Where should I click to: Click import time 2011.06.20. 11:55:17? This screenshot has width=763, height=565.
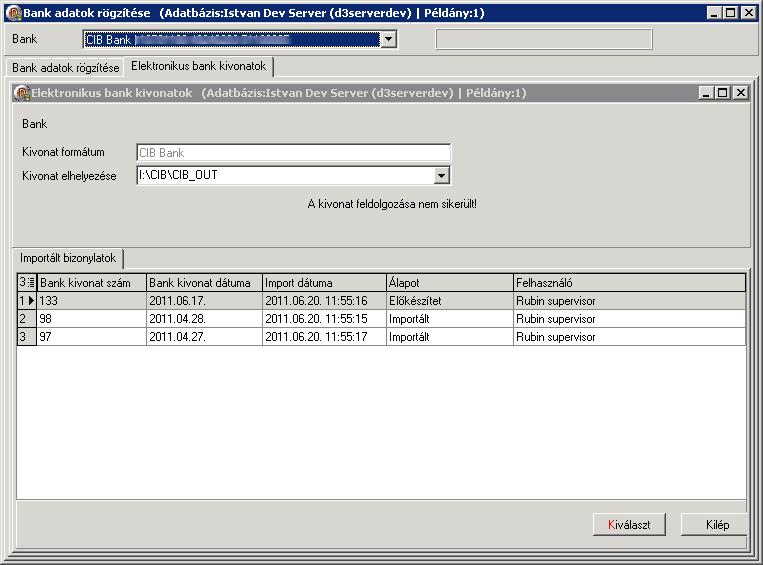click(324, 337)
